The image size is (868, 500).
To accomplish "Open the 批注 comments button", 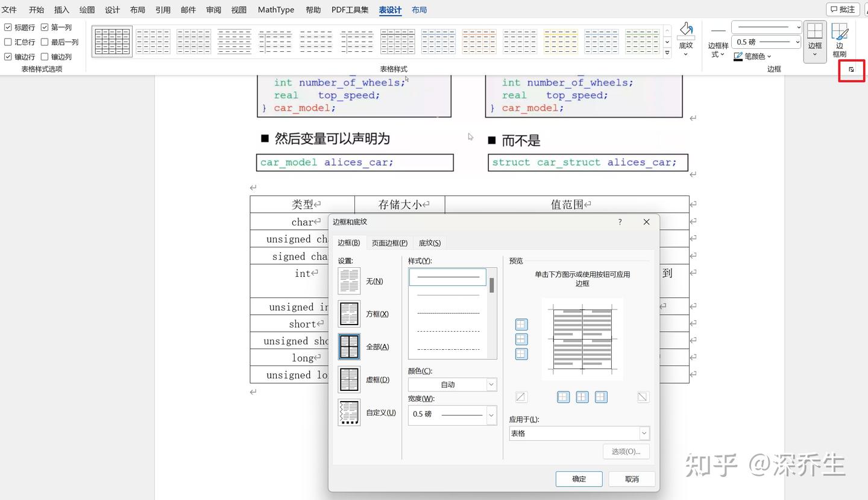I will click(843, 9).
